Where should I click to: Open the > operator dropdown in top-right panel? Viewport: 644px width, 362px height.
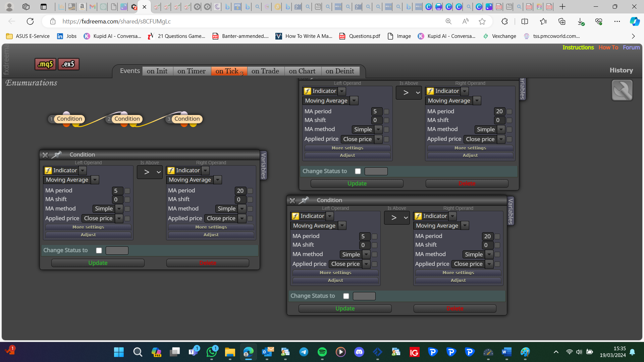point(409,93)
